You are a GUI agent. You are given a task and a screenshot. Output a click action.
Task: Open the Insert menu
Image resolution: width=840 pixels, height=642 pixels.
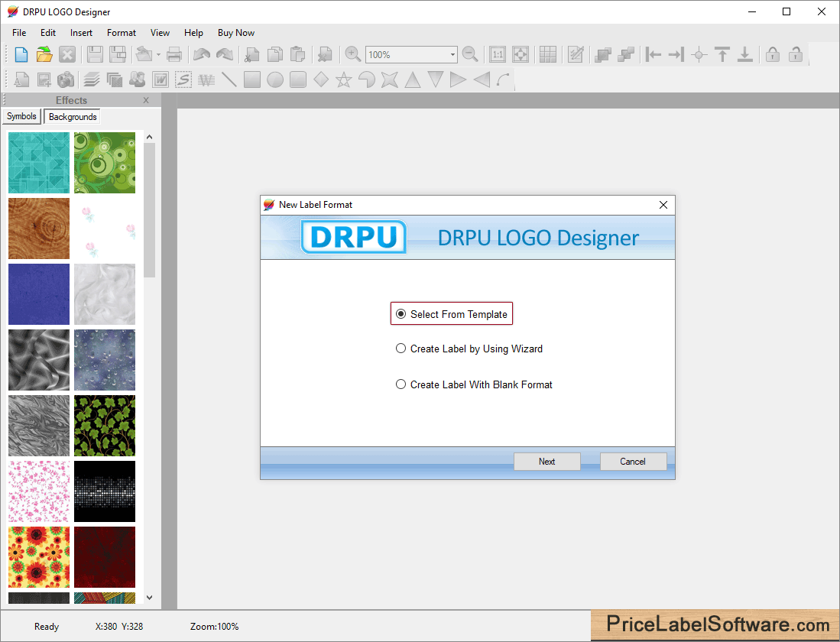82,33
